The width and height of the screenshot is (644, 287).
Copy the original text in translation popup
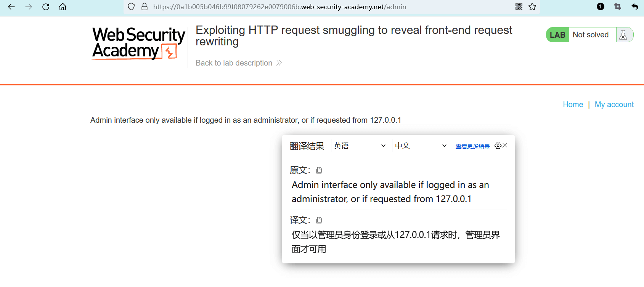click(x=319, y=170)
